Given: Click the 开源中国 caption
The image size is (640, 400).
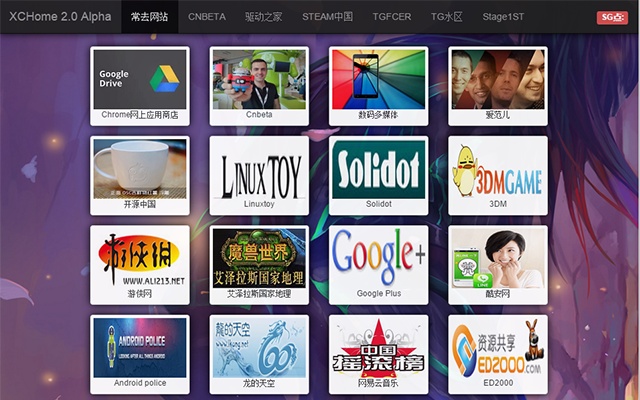Looking at the screenshot, I should (x=140, y=204).
